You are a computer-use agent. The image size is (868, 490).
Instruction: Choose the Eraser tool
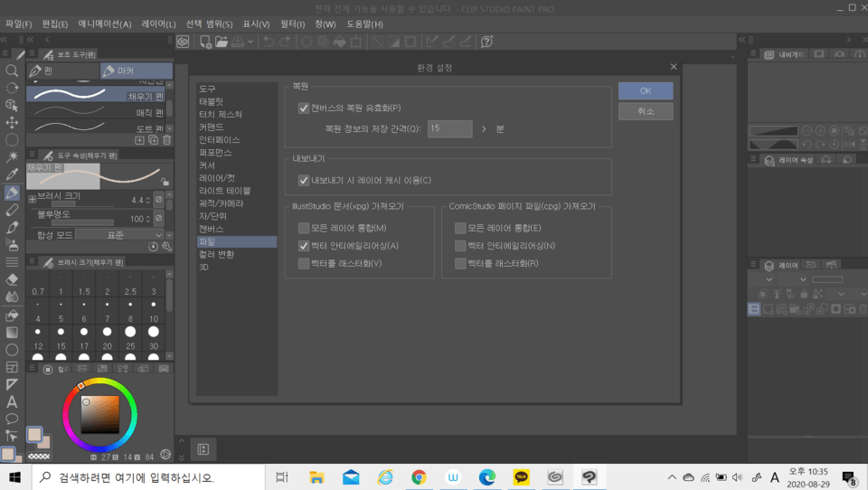click(x=12, y=279)
